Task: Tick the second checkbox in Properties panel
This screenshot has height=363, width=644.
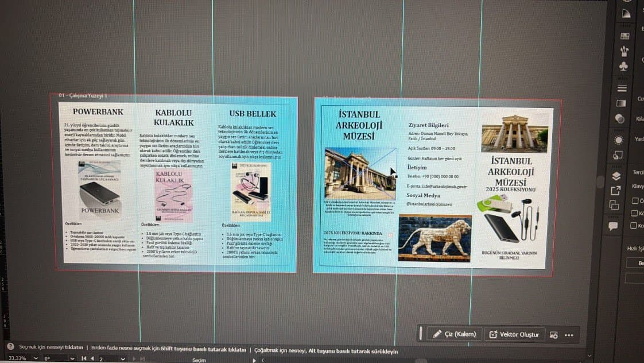Action: (634, 213)
